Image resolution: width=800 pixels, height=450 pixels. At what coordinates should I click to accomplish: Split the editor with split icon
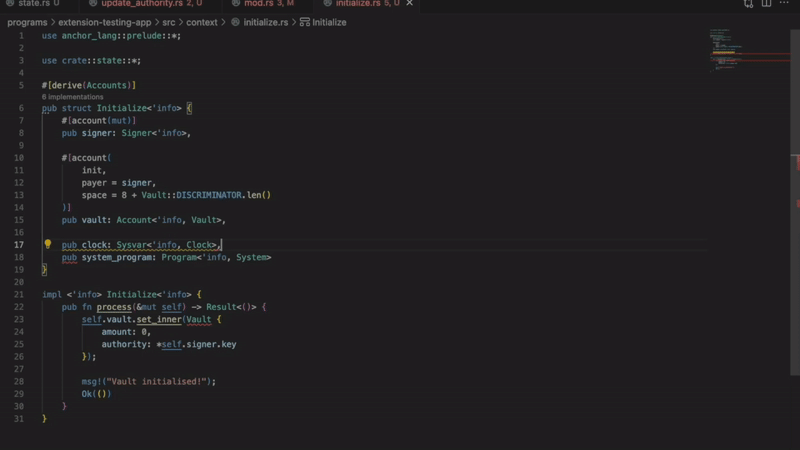(768, 4)
